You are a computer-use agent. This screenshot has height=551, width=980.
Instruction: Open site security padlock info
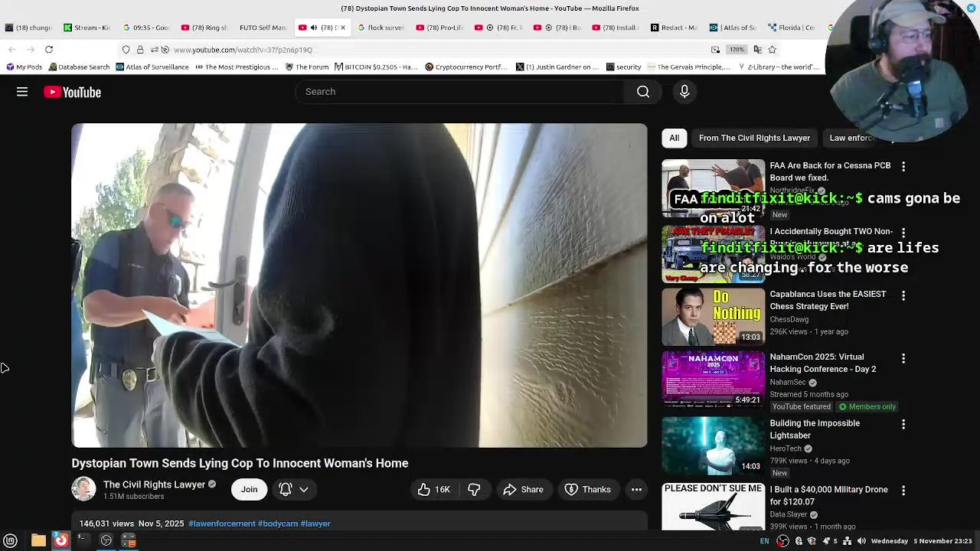[140, 50]
